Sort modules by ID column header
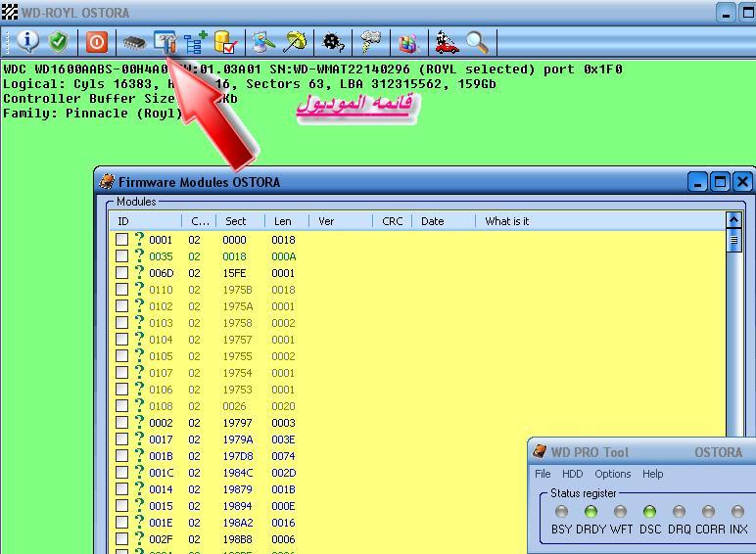The image size is (756, 554). (x=145, y=221)
